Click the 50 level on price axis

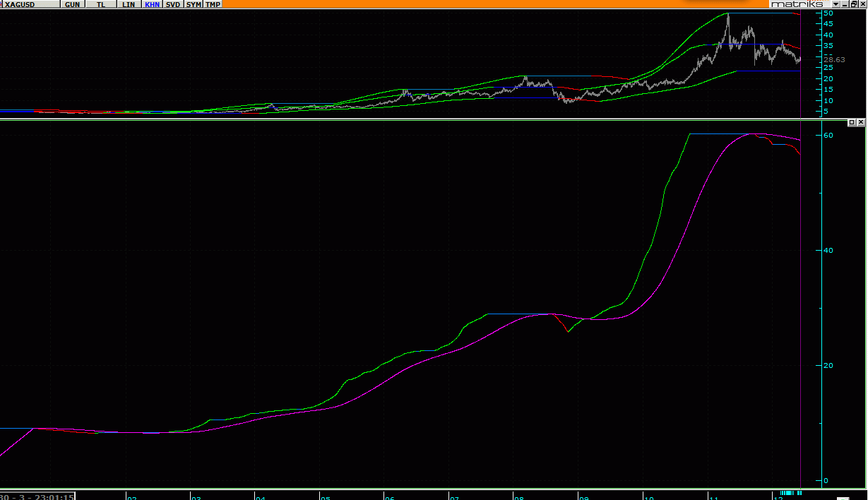[x=828, y=13]
